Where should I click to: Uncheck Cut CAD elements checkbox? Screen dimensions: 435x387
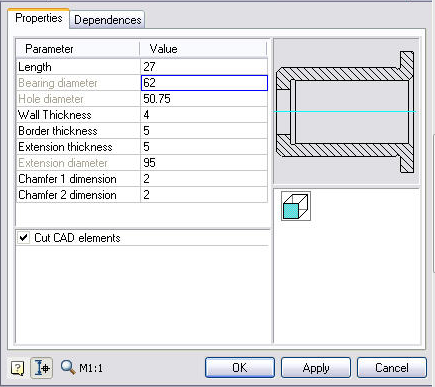pyautogui.click(x=24, y=238)
